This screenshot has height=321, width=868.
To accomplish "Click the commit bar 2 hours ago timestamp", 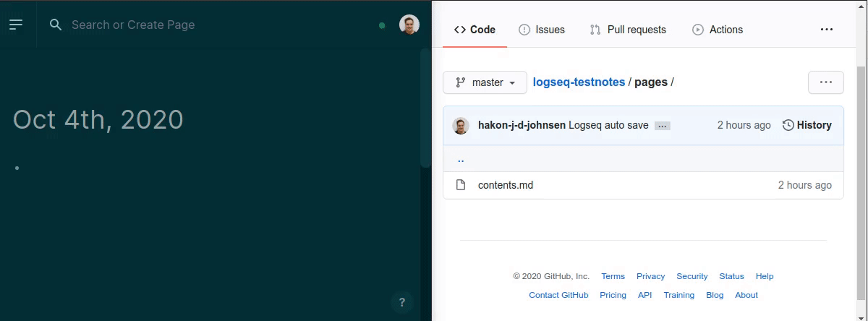I will coord(744,125).
